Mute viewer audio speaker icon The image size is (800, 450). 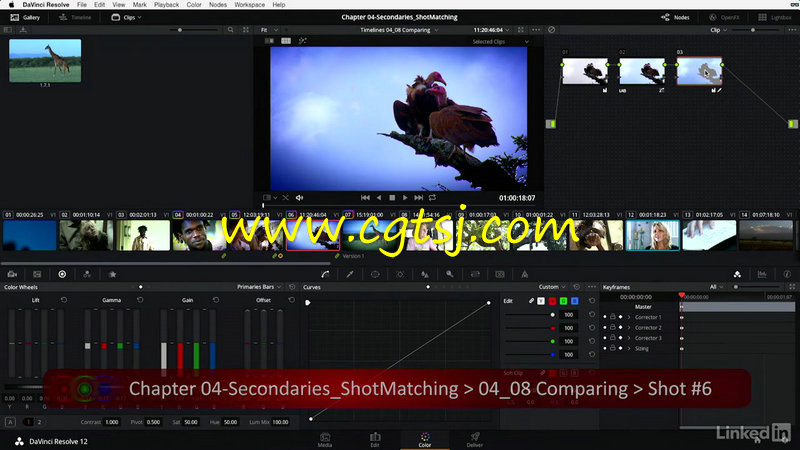(x=299, y=197)
